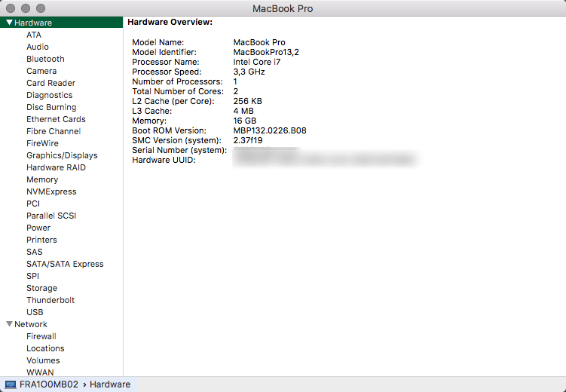This screenshot has height=392, width=566.
Task: Click SMC version value 2.37f19
Action: (x=248, y=140)
